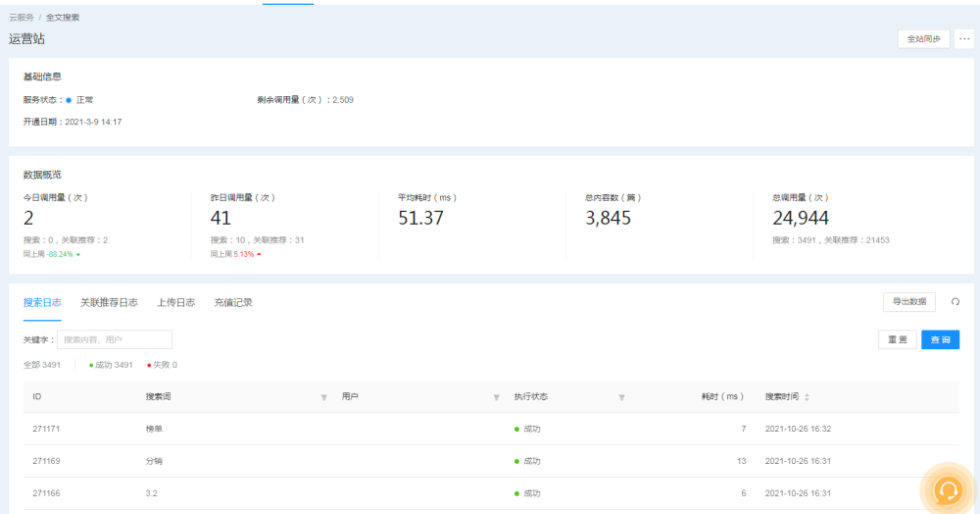
Task: Click the 重置 button
Action: tap(898, 339)
